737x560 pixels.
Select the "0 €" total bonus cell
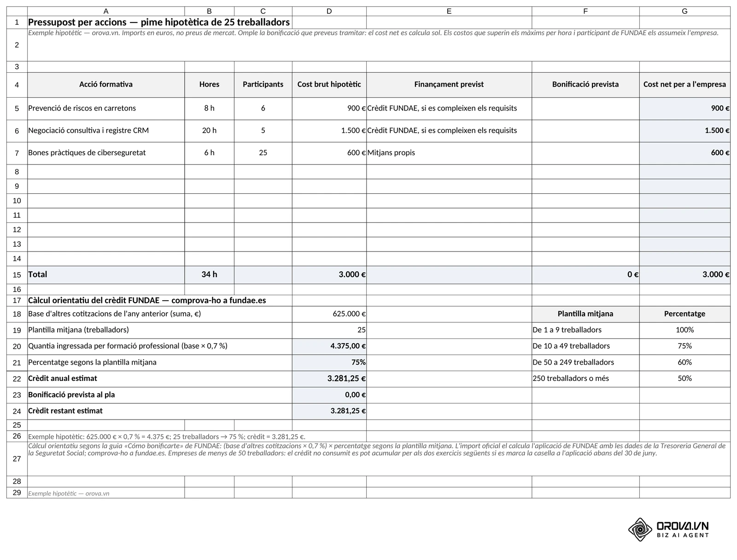[x=585, y=275]
